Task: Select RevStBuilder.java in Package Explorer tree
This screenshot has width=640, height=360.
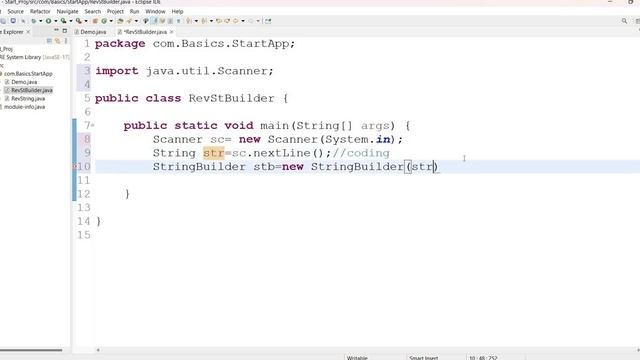Action: pos(32,90)
